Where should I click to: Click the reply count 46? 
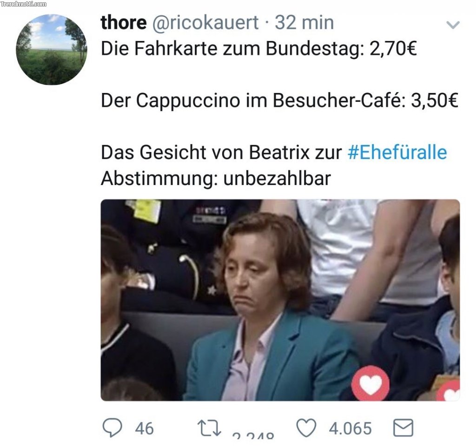point(144,428)
